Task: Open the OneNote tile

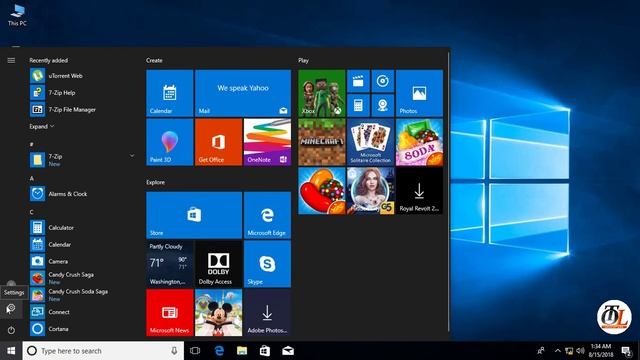Action: [x=267, y=142]
